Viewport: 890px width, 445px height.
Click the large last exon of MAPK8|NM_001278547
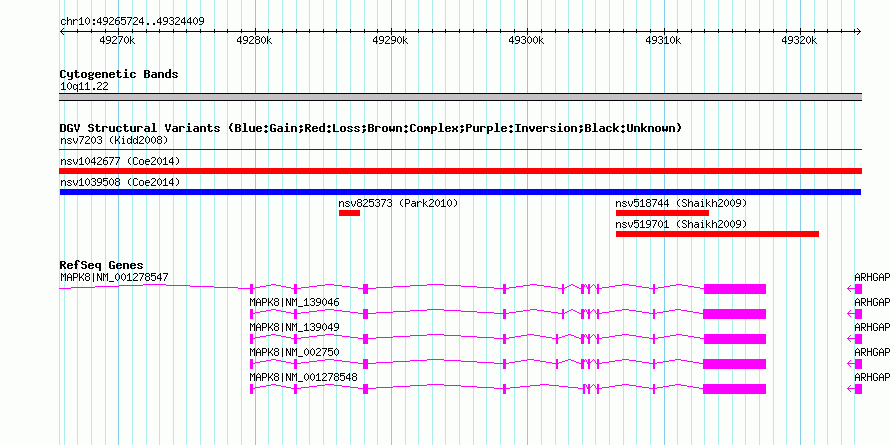tap(735, 289)
